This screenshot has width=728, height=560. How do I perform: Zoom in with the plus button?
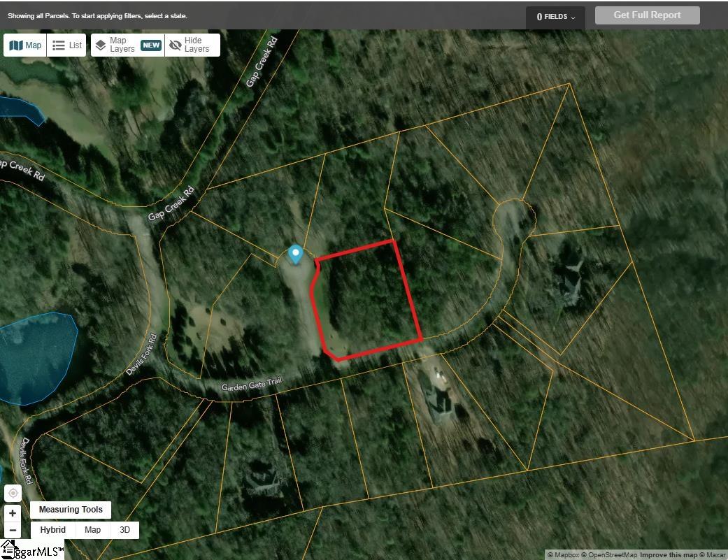coord(13,512)
